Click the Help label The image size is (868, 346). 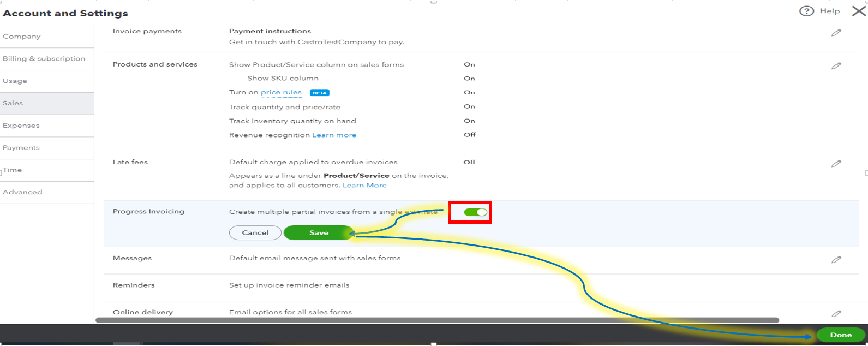(x=830, y=11)
